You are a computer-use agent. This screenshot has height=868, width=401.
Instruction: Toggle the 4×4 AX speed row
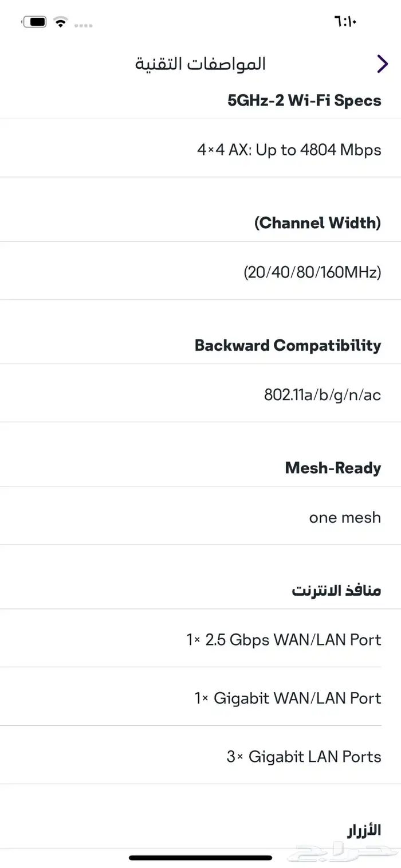[289, 150]
